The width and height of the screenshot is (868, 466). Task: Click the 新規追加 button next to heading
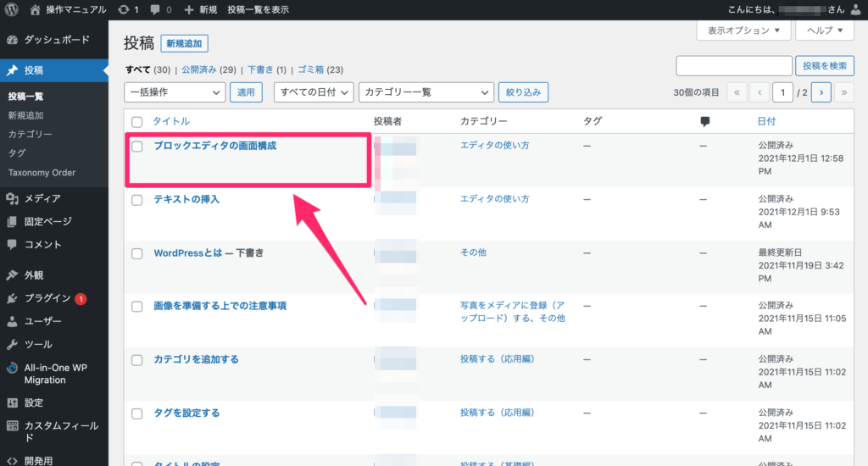pyautogui.click(x=186, y=43)
